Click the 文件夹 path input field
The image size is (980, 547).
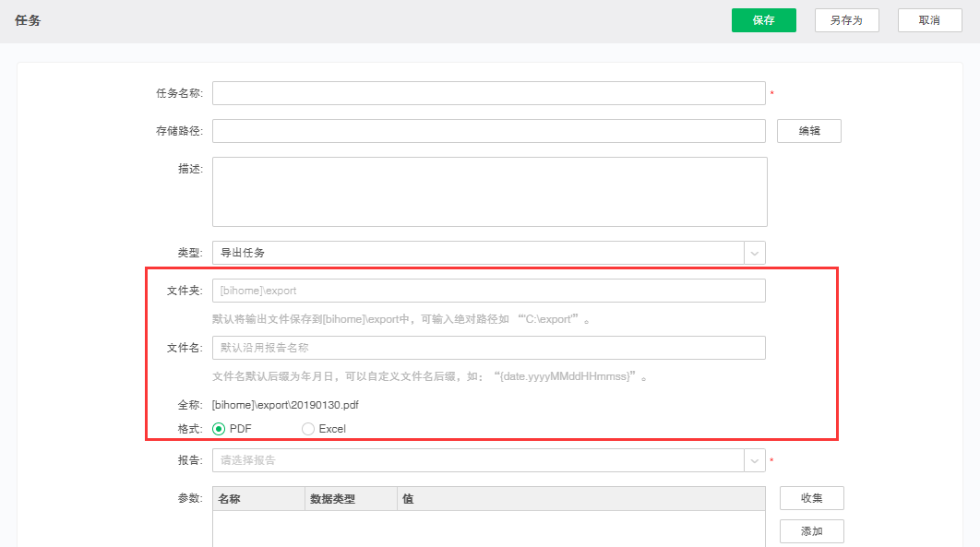[x=488, y=291]
